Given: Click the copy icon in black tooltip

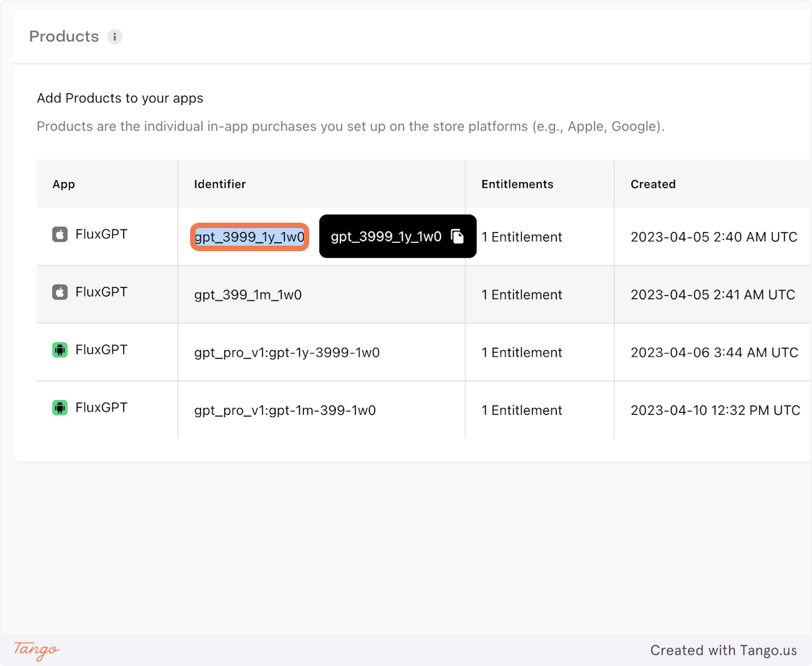Looking at the screenshot, I should tap(458, 236).
